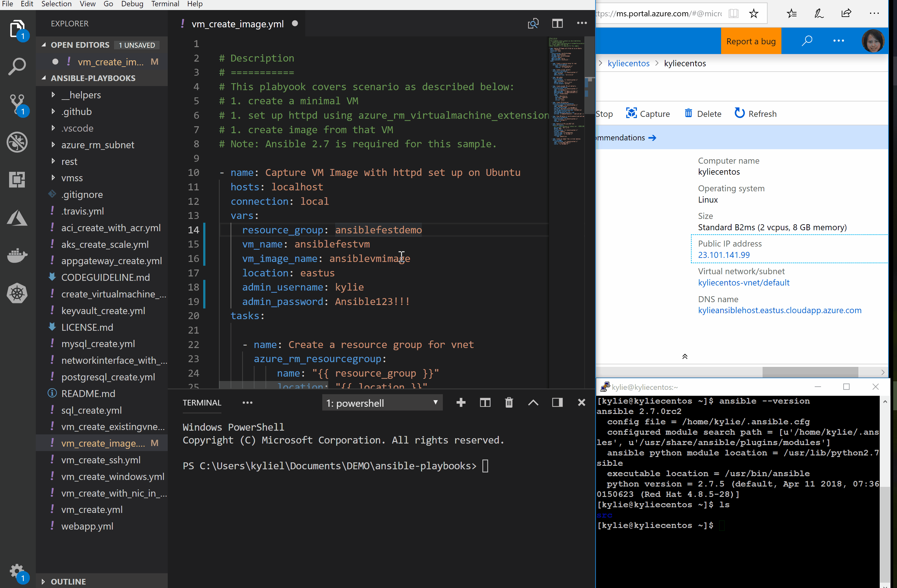Click the Azure portal search magnifier

[x=807, y=41]
